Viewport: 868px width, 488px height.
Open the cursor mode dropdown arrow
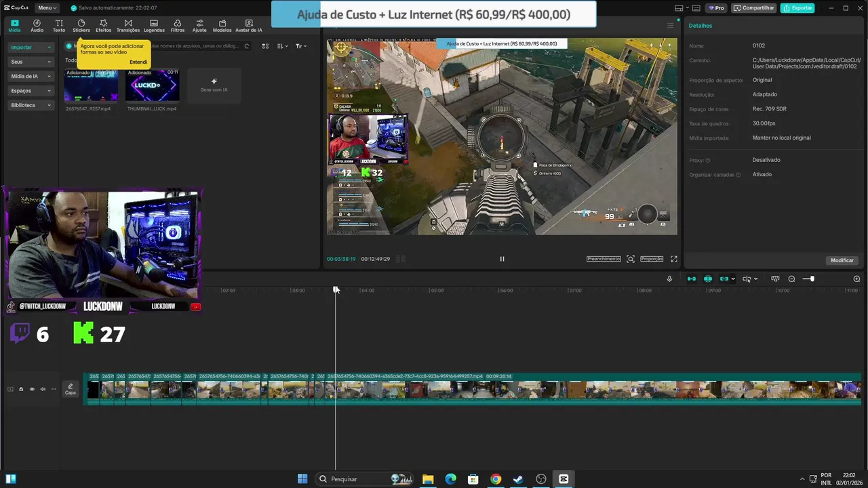755,279
